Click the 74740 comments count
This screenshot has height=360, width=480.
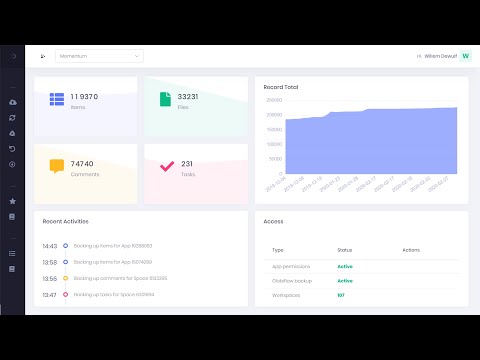82,164
